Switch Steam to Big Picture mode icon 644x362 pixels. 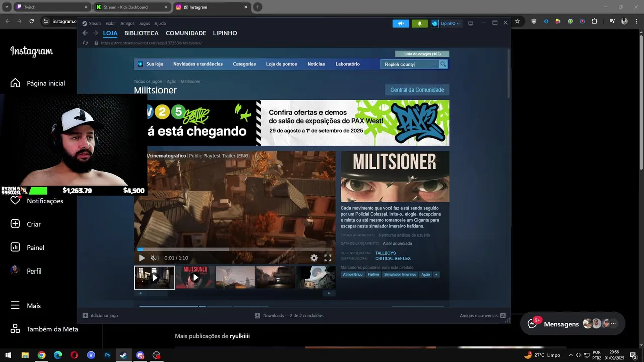471,23
